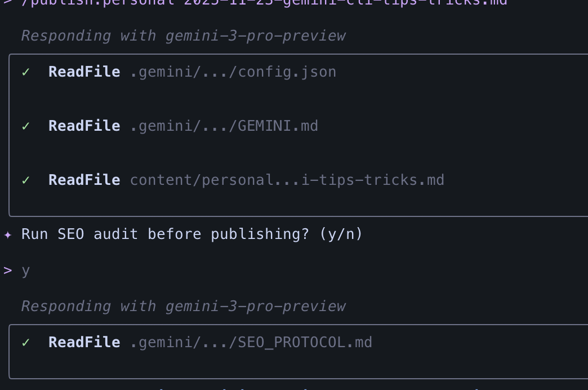
Task: Click the checkmark next to the tips-tricks.md read
Action: point(25,180)
